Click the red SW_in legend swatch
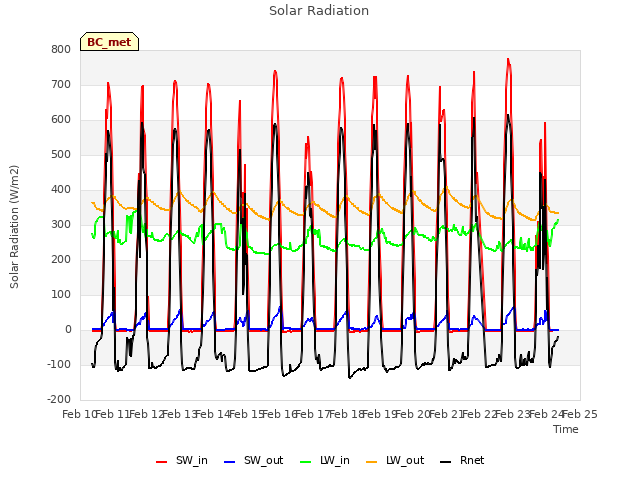This screenshot has width=640, height=480. tap(162, 462)
